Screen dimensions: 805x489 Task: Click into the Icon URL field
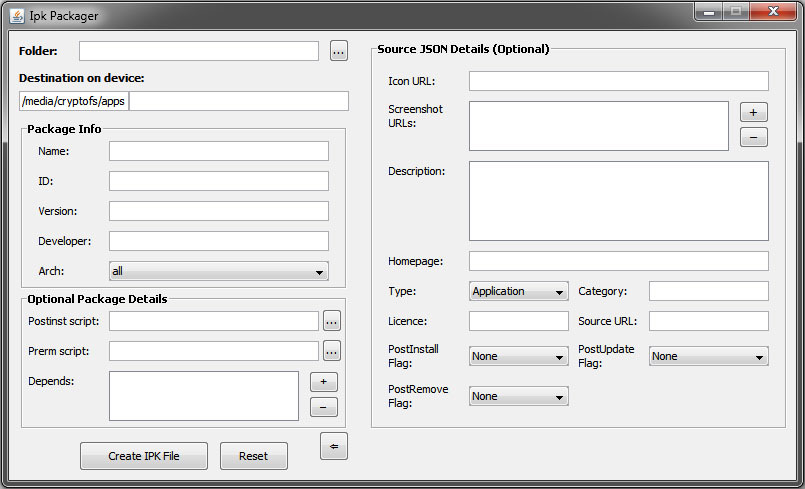[618, 81]
